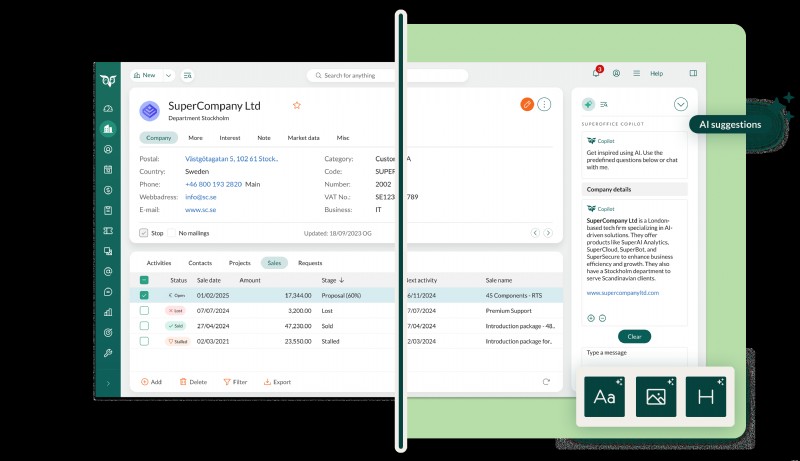Open the Projects tab
800x461 pixels.
(x=240, y=263)
